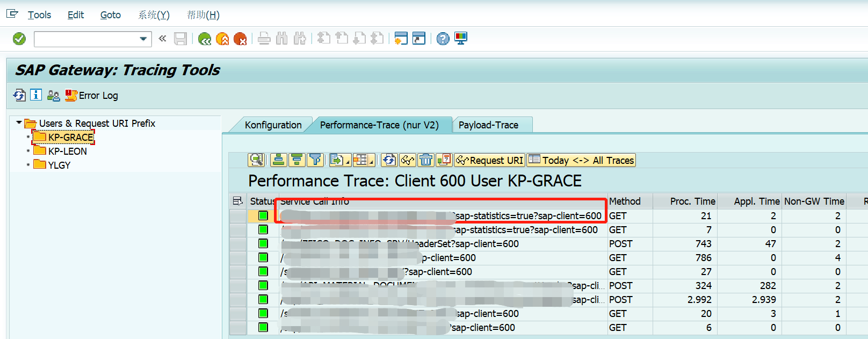Image resolution: width=868 pixels, height=339 pixels.
Task: Open the 帮助(H) menu
Action: coord(203,15)
